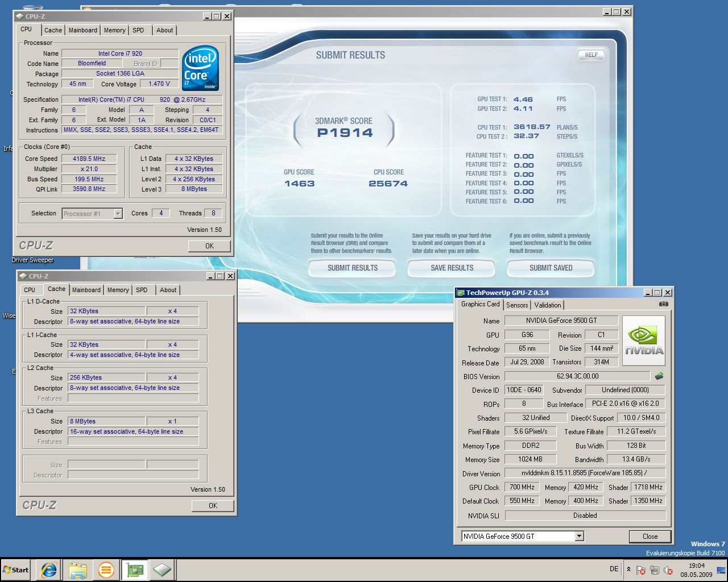Screen dimensions: 728x582
Task: Open Windows Explorer folder icon on taskbar
Action: pyautogui.click(x=78, y=569)
